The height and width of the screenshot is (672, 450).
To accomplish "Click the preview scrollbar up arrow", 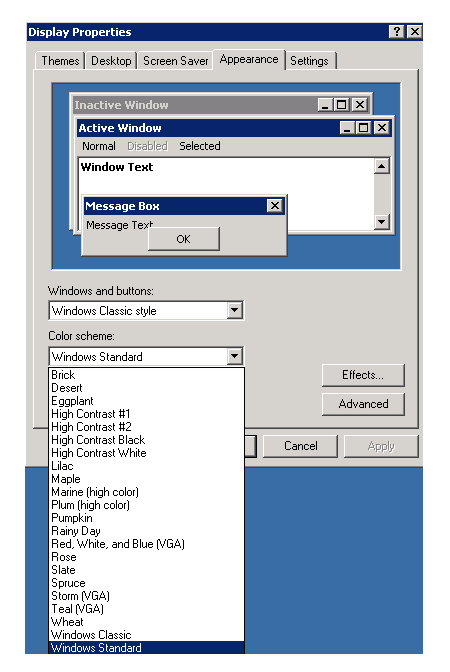I will pos(381,166).
